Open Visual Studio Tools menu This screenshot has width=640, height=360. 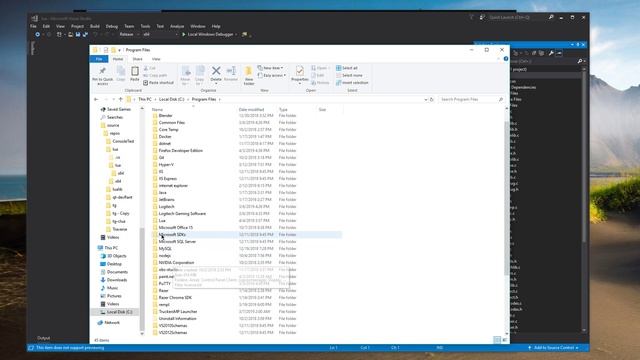click(x=145, y=26)
